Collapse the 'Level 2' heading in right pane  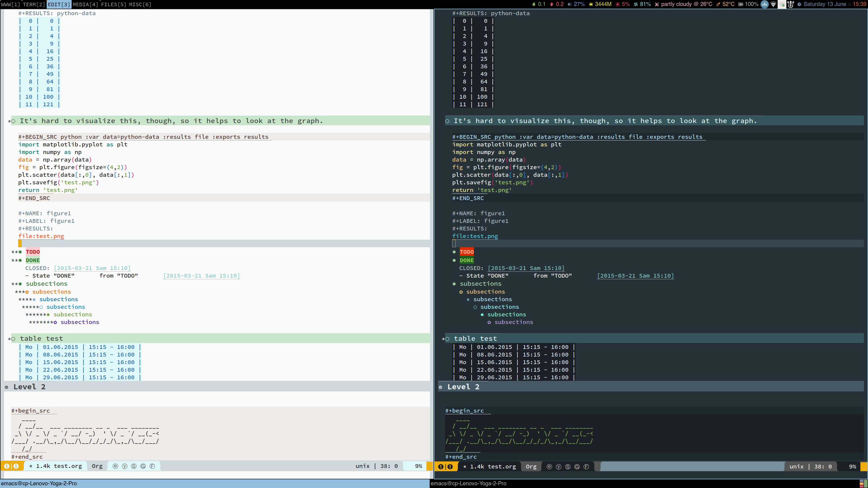[463, 387]
